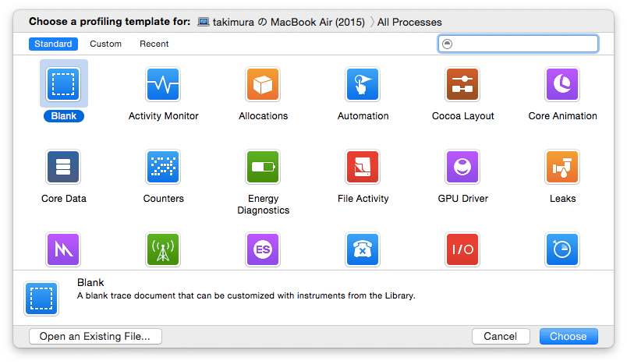Select the Core Data template icon
Screen dimensions: 627x364
(x=63, y=167)
